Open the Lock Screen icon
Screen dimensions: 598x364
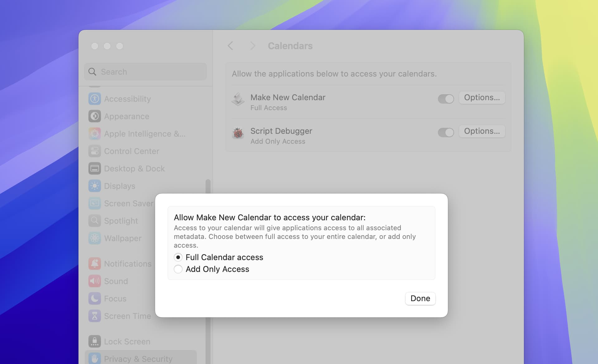pos(95,341)
